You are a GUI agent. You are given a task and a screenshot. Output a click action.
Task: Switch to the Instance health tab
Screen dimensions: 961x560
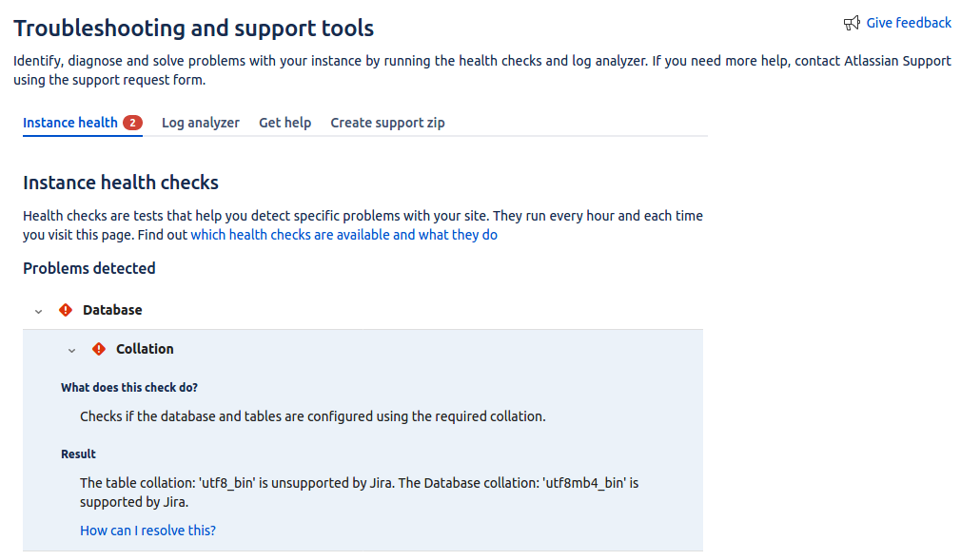(x=69, y=123)
